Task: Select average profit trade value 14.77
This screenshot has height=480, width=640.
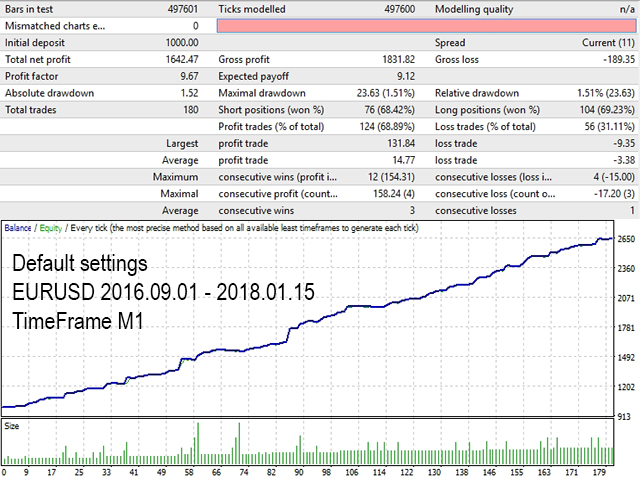Action: pyautogui.click(x=403, y=160)
